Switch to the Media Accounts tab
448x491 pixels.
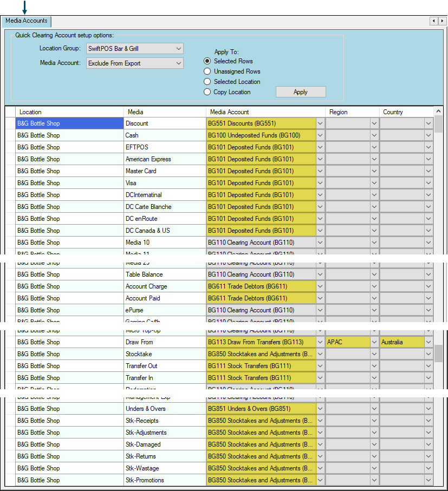pos(27,21)
